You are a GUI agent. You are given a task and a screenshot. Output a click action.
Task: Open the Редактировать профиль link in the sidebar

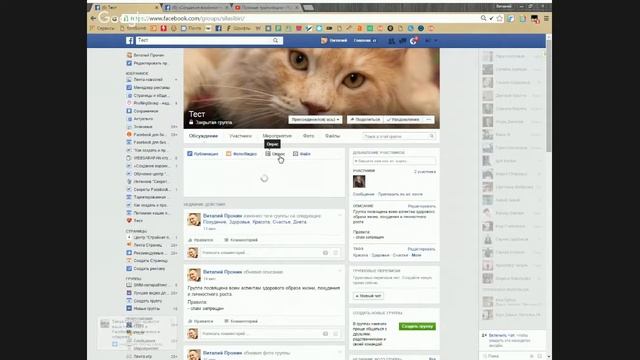147,63
